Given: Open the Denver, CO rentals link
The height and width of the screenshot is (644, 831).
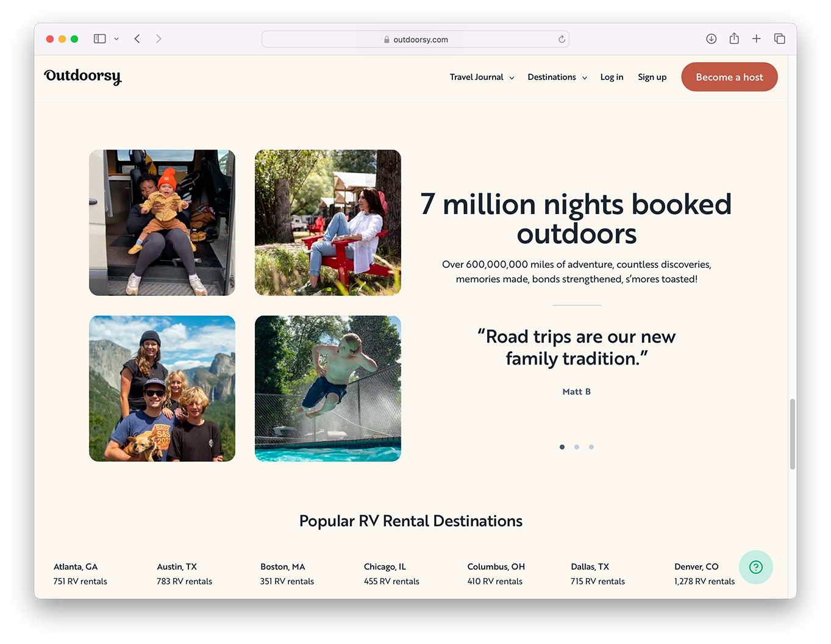Looking at the screenshot, I should click(696, 567).
